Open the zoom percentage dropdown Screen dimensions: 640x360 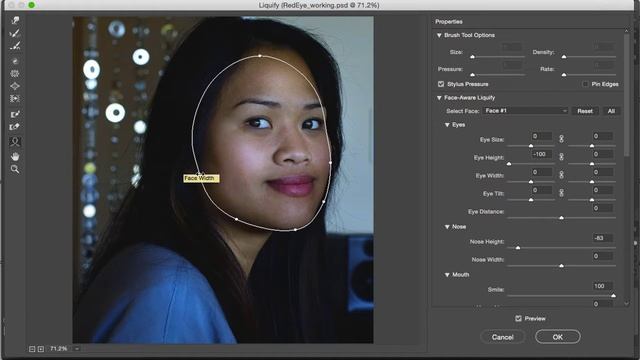pyautogui.click(x=77, y=349)
